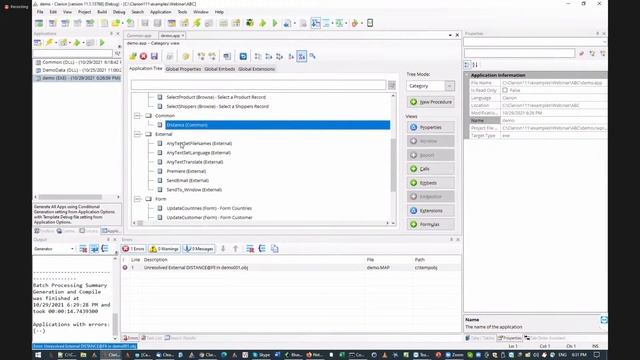Screen dimensions: 640x360
Task: Click the highlighted tool icon in main toolbar
Action: tap(315, 23)
